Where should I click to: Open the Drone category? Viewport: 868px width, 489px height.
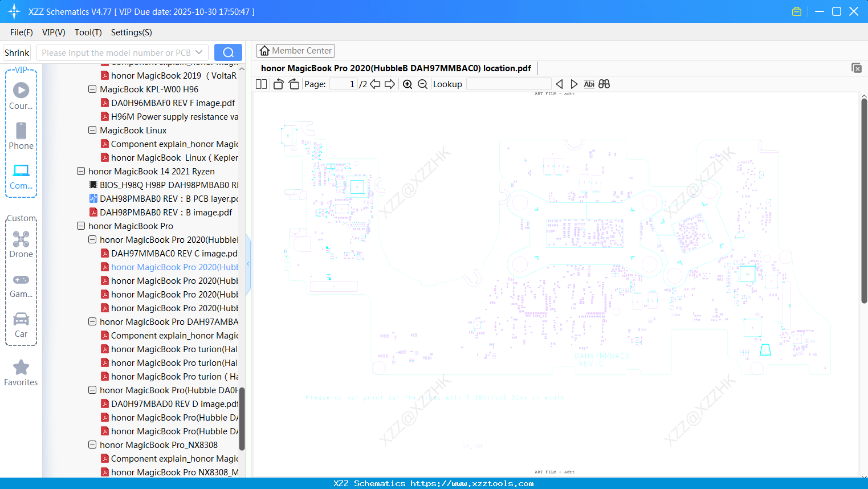(21, 244)
